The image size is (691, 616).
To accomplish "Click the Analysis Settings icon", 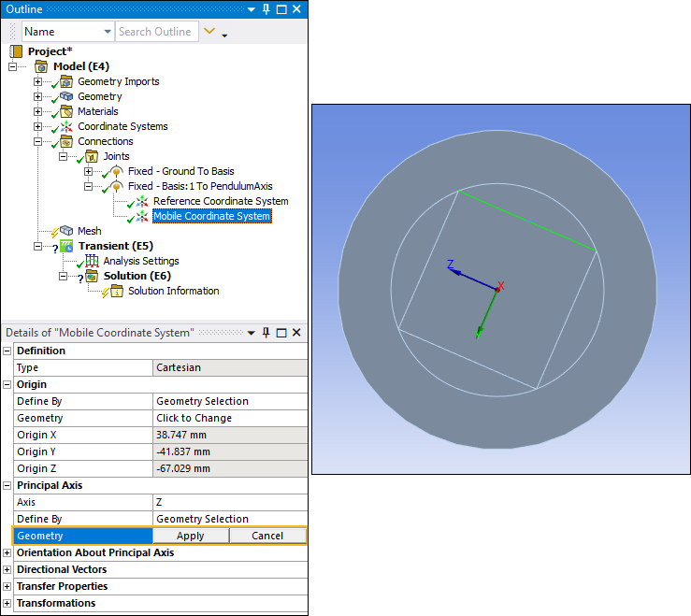I will pyautogui.click(x=92, y=261).
